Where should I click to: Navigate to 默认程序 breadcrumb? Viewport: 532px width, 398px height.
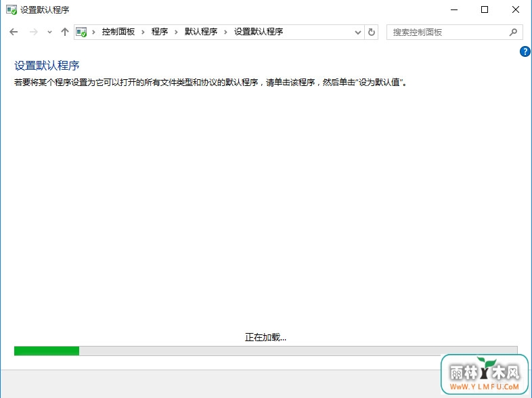pyautogui.click(x=201, y=32)
